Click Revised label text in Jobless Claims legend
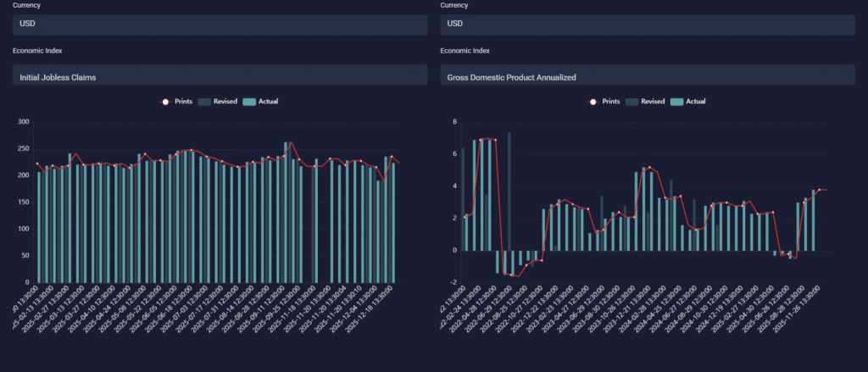868x372 pixels. click(x=225, y=102)
